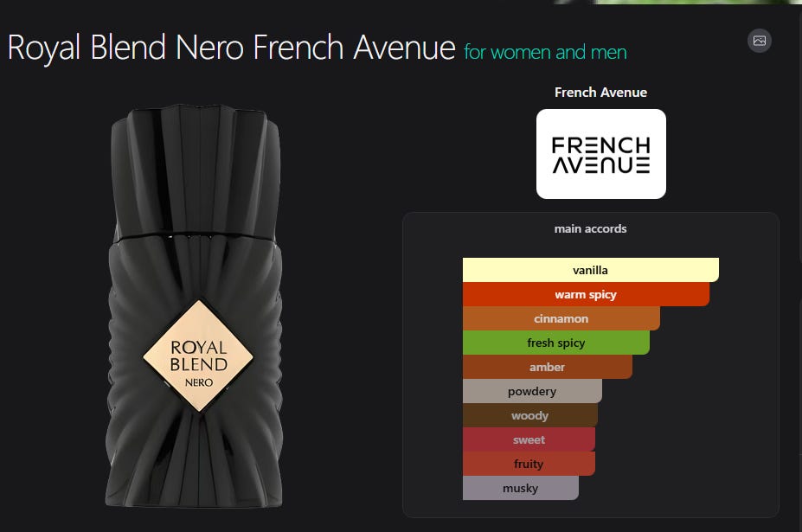Select the musky accord bar
Screen dimensions: 802x532
pos(521,488)
